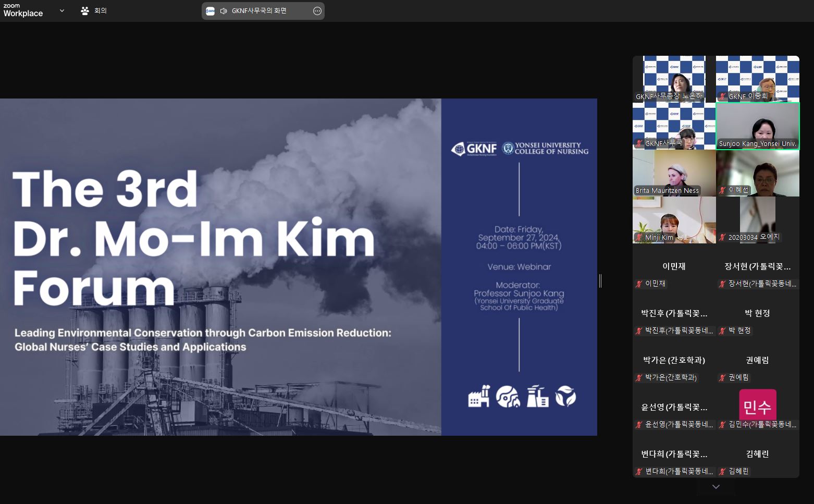The height and width of the screenshot is (504, 814).
Task: Open the screen share more options icon
Action: 317,11
